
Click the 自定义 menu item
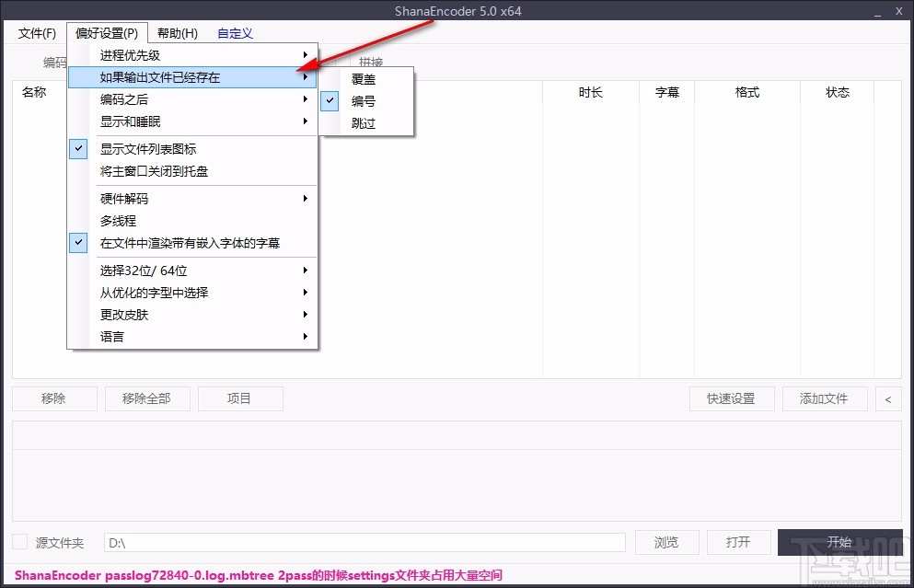tap(235, 32)
